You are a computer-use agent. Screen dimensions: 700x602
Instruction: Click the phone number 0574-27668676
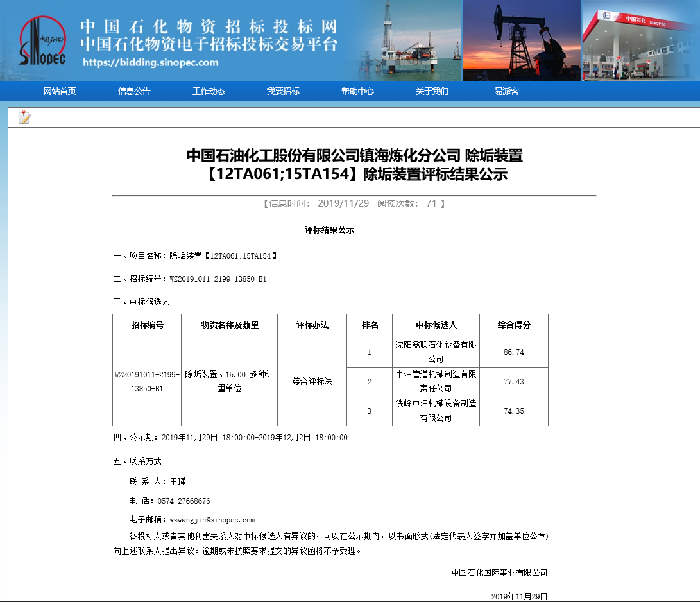pos(184,501)
